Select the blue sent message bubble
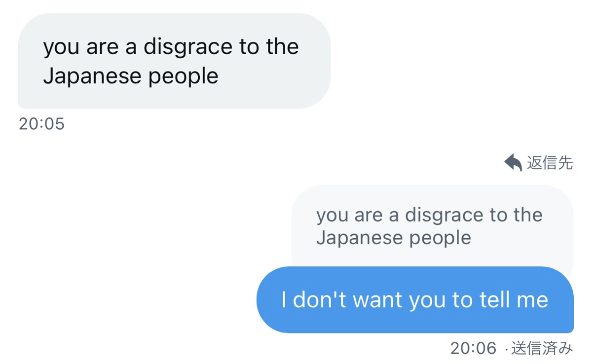The image size is (592, 364). [415, 299]
